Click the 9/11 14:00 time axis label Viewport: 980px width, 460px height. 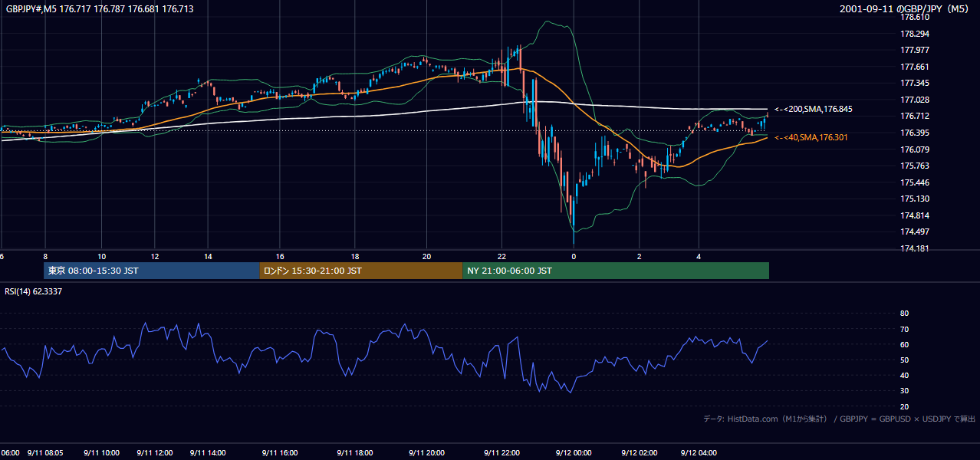point(207,453)
